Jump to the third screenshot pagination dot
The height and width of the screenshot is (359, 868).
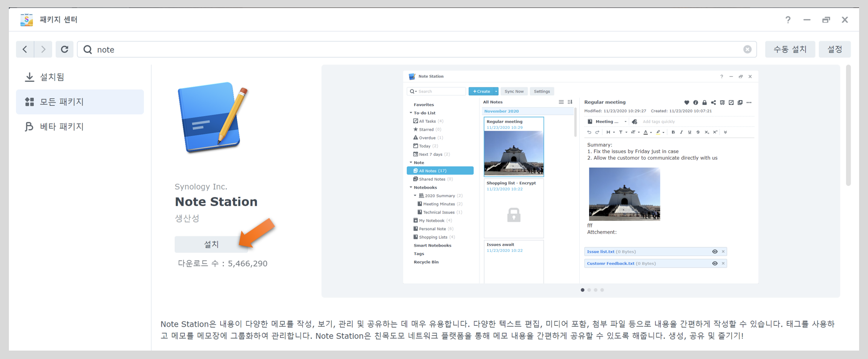[x=596, y=290]
